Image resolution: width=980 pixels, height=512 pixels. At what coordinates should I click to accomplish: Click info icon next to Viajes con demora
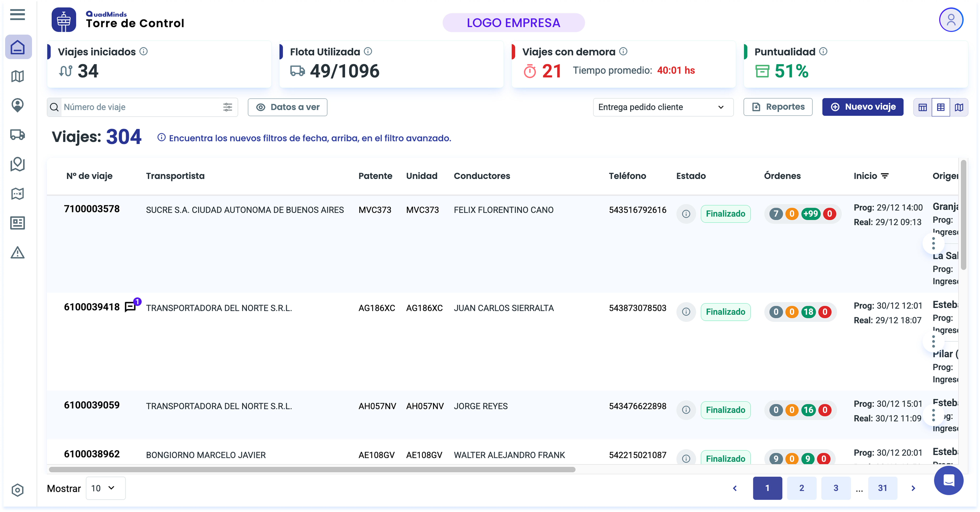click(623, 51)
